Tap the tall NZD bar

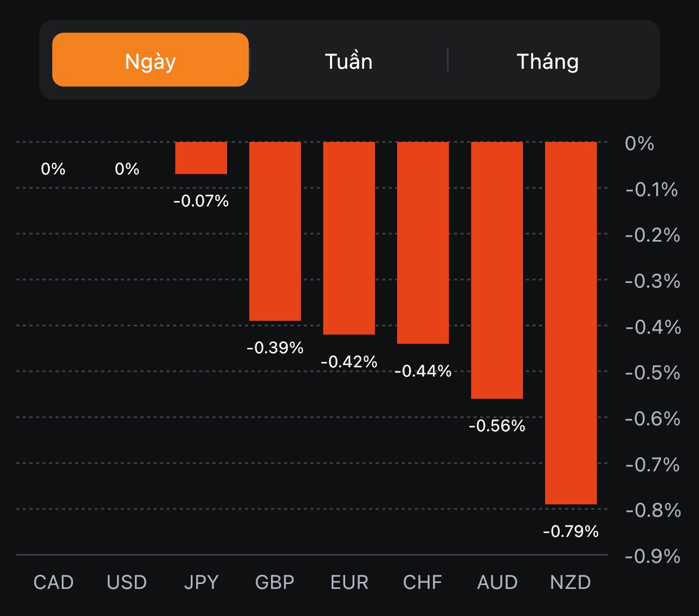point(571,323)
